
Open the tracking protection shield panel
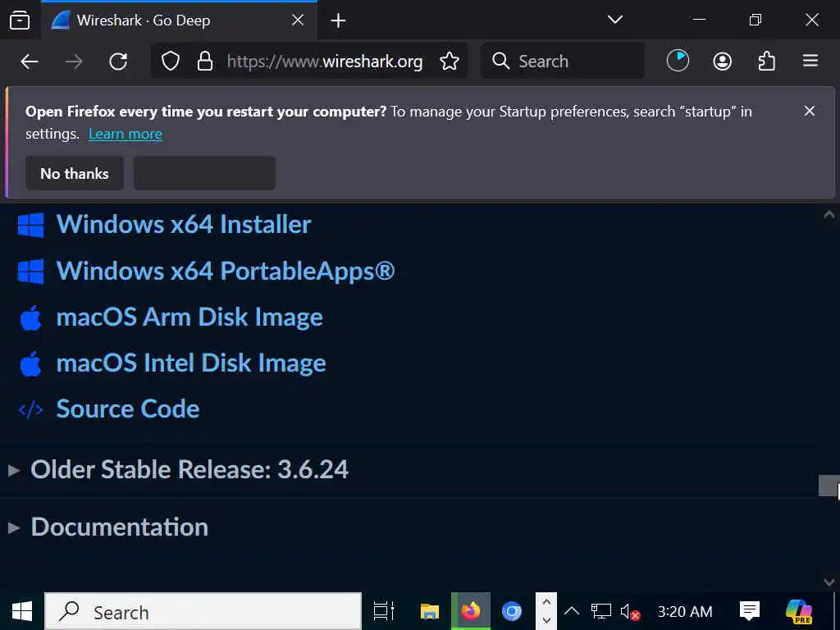pos(171,62)
